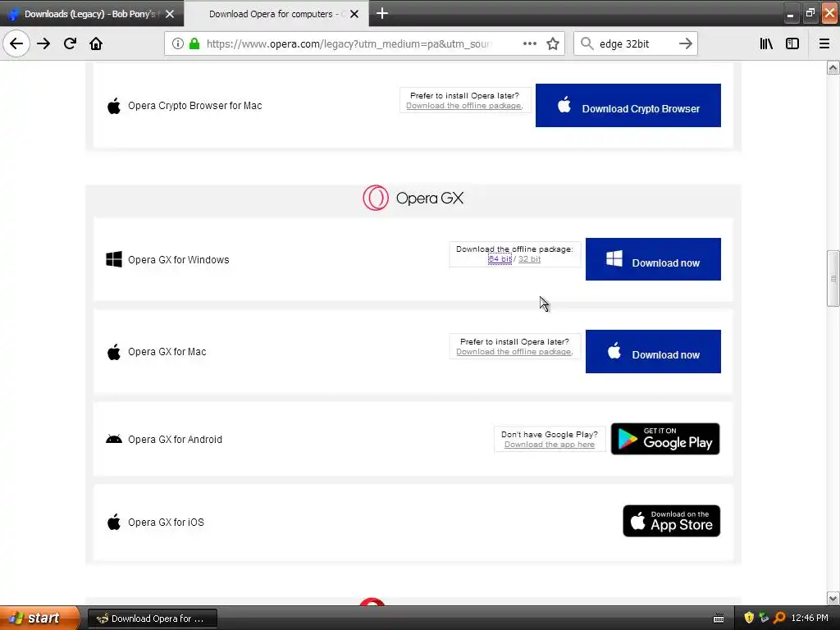Click Android icon beside Opera GX for Android
Screen dimensions: 840x630
113,440
